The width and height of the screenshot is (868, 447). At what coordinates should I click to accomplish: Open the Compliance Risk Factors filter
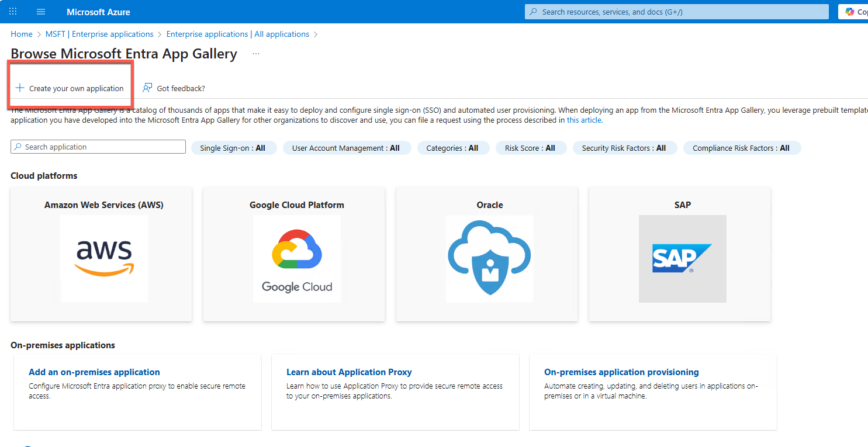[x=741, y=148]
